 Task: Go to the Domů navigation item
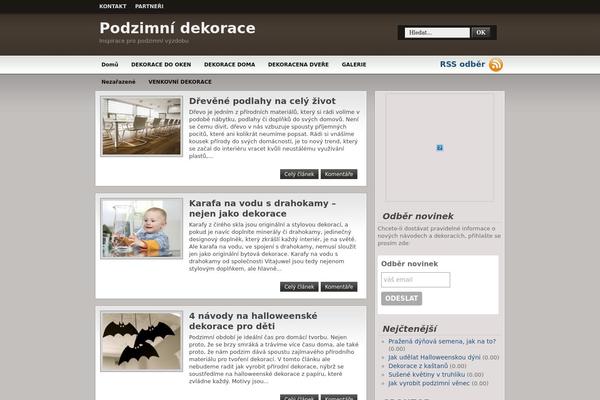tap(110, 65)
